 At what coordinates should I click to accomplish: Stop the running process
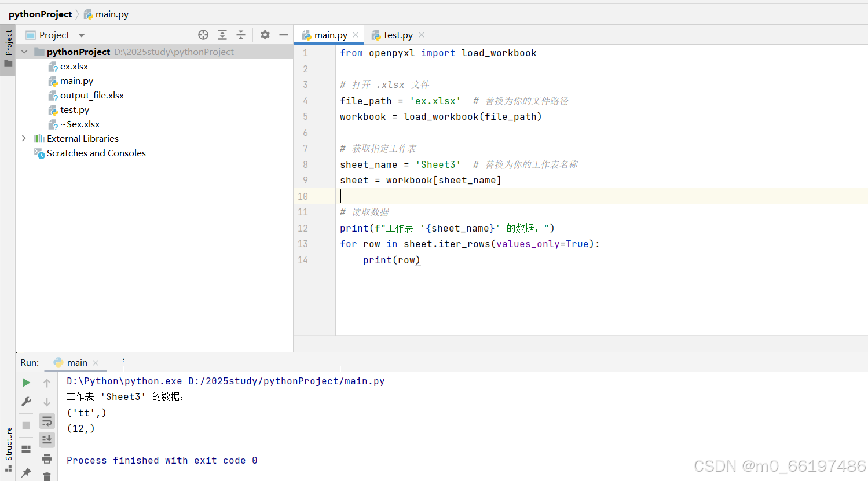coord(26,424)
